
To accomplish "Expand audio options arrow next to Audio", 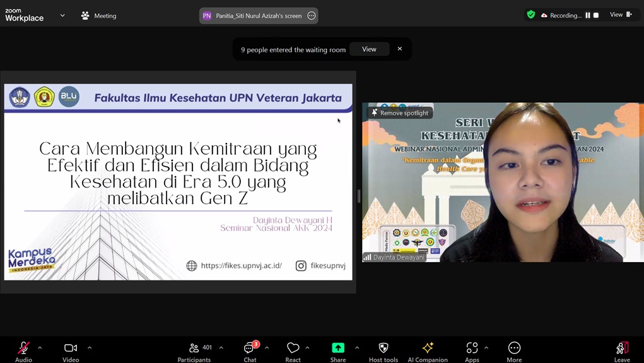I will 40,348.
